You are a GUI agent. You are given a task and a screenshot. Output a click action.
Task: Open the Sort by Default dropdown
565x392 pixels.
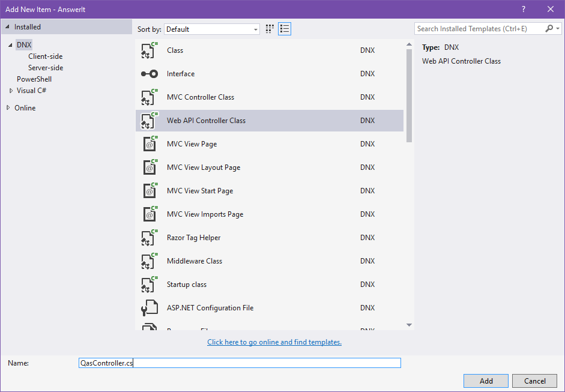pos(212,29)
